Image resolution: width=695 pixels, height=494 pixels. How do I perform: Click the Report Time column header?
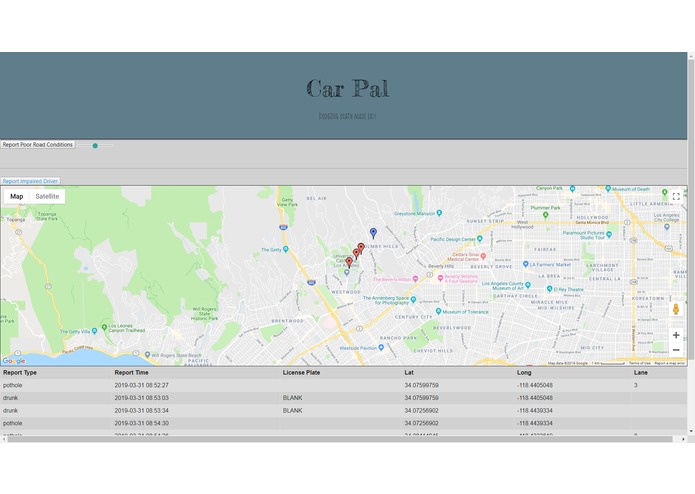131,373
